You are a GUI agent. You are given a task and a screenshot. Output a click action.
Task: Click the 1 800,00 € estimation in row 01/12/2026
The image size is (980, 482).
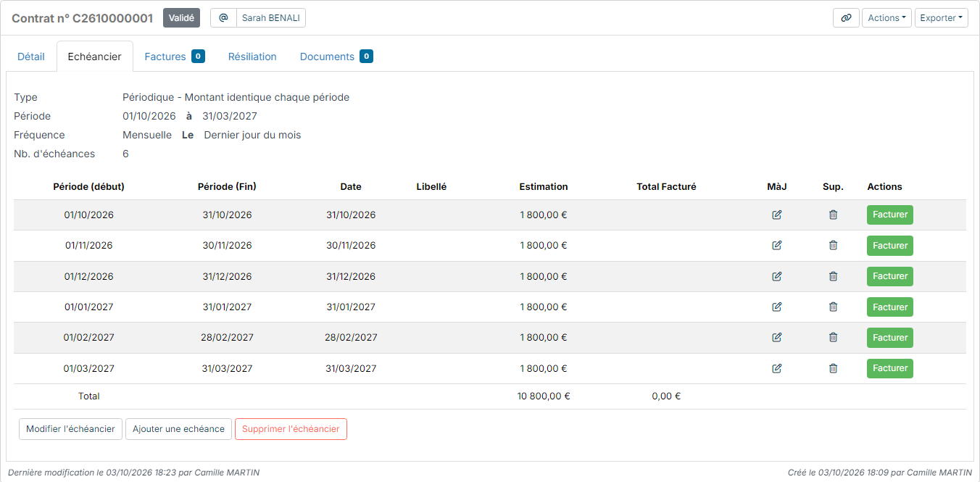pyautogui.click(x=544, y=276)
